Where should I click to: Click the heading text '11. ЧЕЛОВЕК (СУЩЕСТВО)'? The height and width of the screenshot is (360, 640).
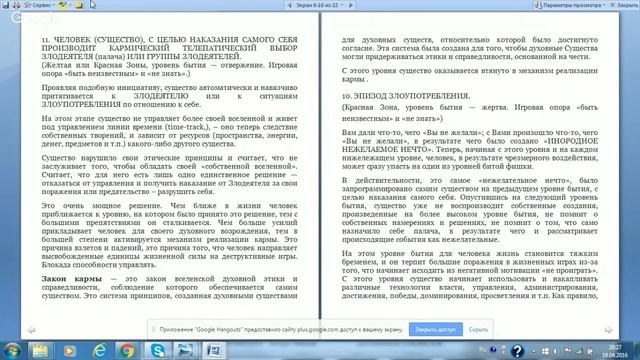point(93,40)
